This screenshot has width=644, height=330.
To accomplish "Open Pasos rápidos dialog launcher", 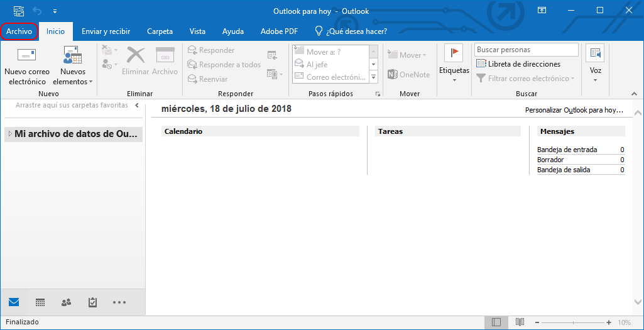I will tap(378, 94).
